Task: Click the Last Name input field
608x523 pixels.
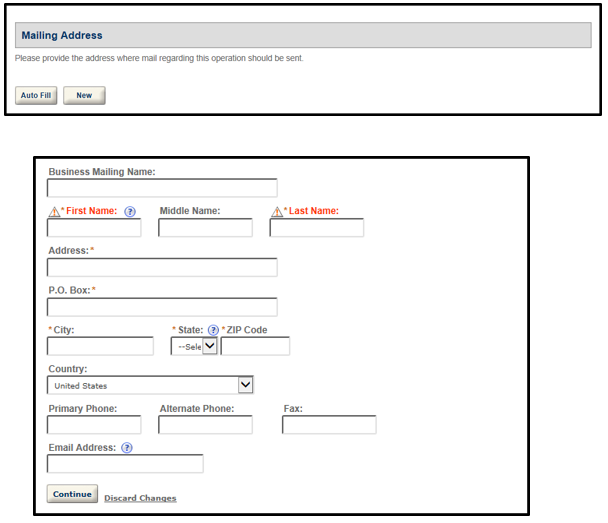Action: tap(316, 228)
